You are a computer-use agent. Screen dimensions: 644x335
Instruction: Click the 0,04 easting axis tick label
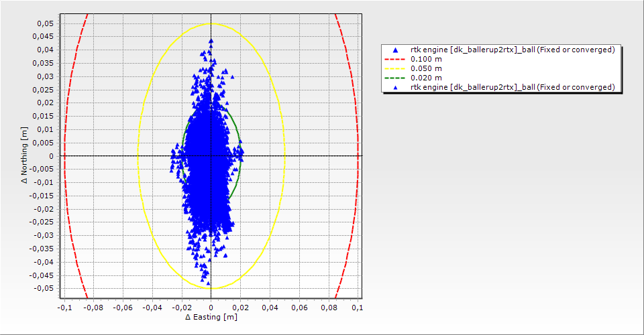pyautogui.click(x=270, y=308)
